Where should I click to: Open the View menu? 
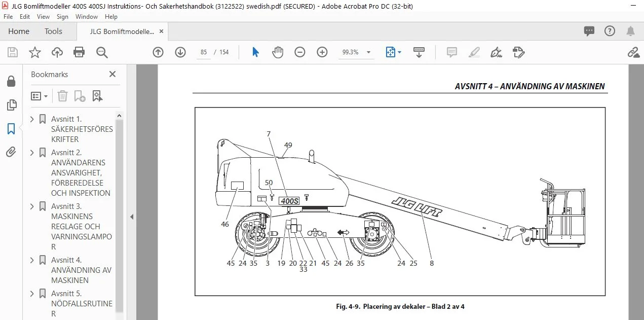click(x=43, y=17)
